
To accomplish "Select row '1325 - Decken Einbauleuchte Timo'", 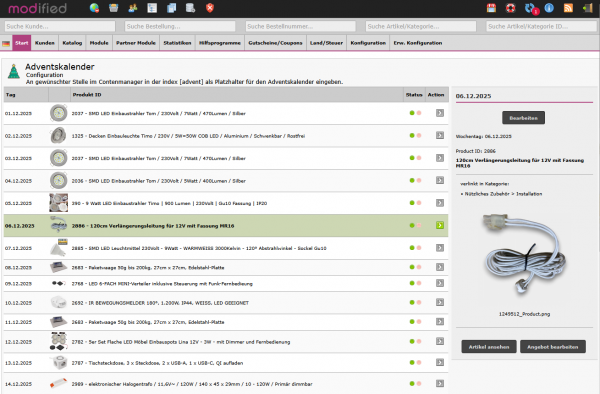I will [x=226, y=136].
